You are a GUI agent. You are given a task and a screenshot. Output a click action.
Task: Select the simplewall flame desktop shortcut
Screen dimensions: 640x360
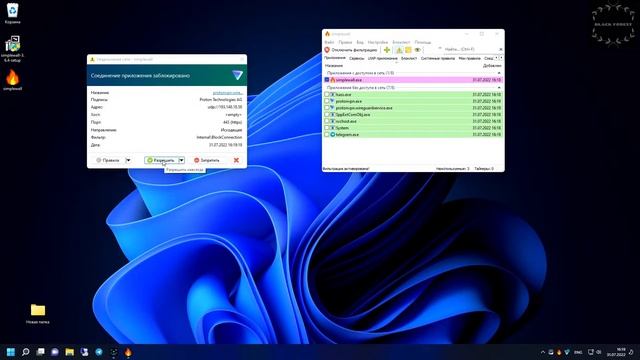13,80
